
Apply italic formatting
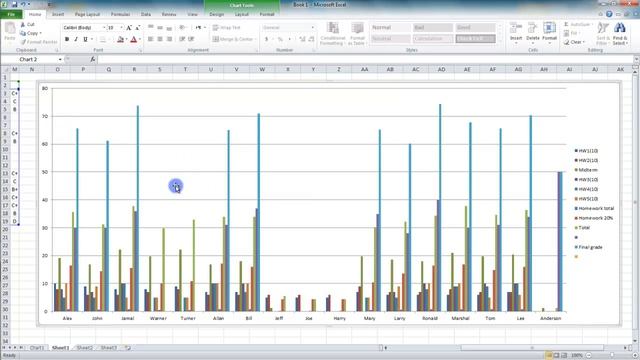(x=76, y=39)
